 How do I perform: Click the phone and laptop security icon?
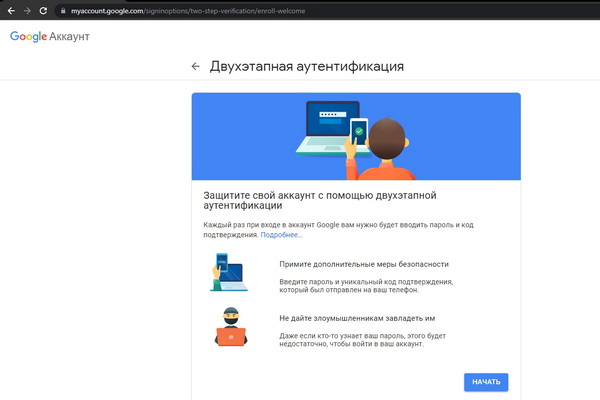pyautogui.click(x=229, y=272)
